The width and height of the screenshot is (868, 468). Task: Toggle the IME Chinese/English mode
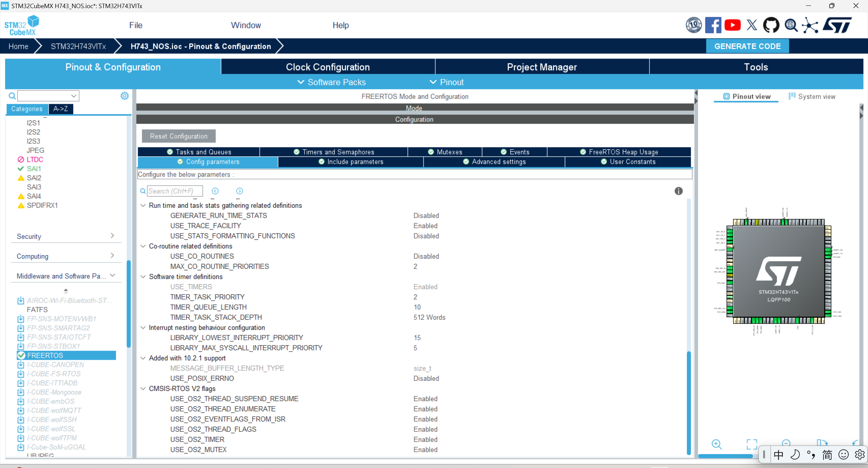click(x=778, y=455)
